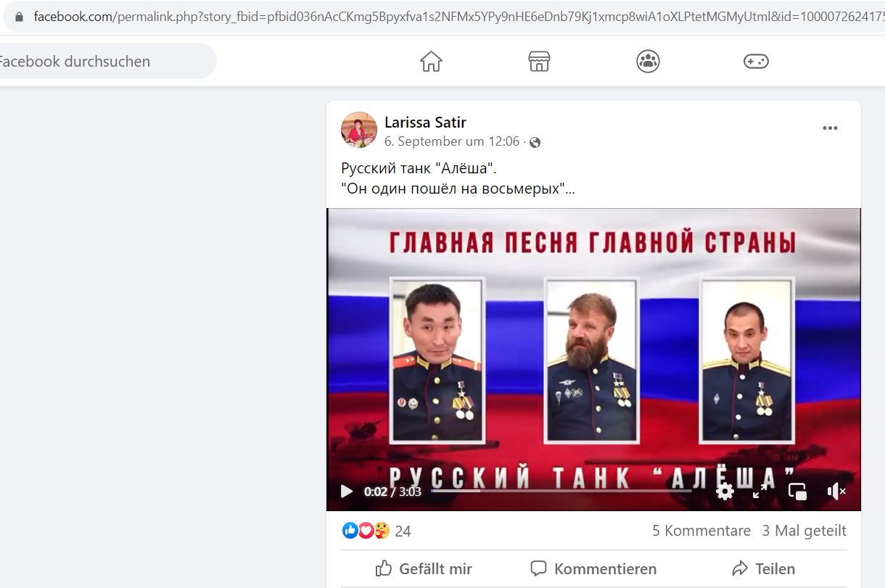Open video settings gear icon
The height and width of the screenshot is (588, 885).
[x=725, y=492]
